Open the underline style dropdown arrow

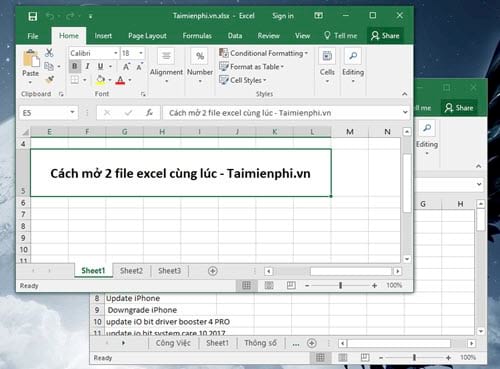pos(110,66)
